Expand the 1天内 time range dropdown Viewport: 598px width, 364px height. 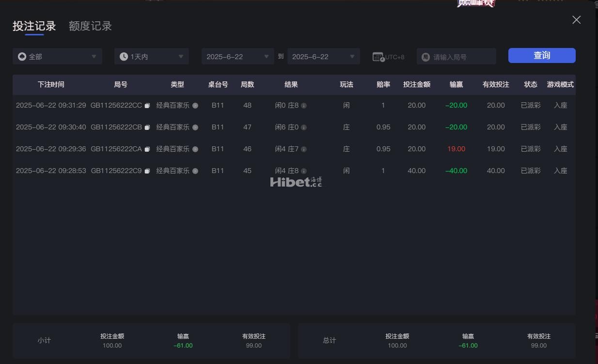tap(151, 57)
